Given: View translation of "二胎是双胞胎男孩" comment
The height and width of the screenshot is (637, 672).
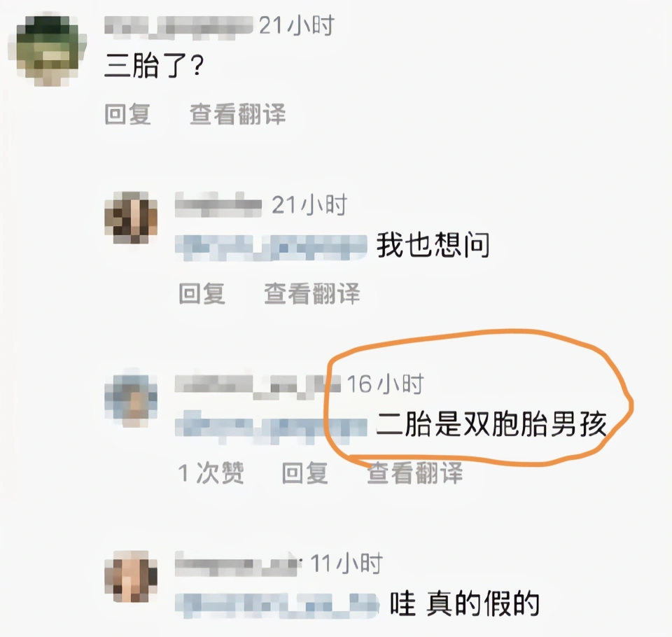Looking at the screenshot, I should (x=415, y=472).
